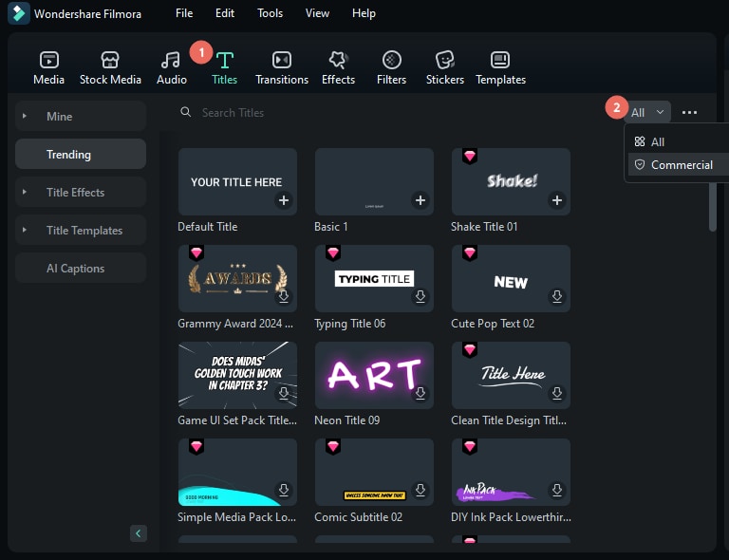Collapse the sidebar with arrow button

click(x=138, y=533)
